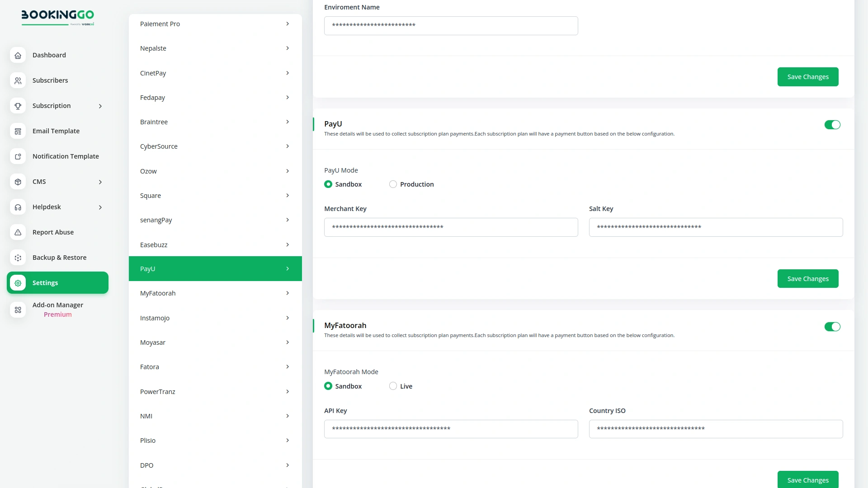Click the Backup & Restore icon
Screen dimensions: 868x488
tap(18, 258)
